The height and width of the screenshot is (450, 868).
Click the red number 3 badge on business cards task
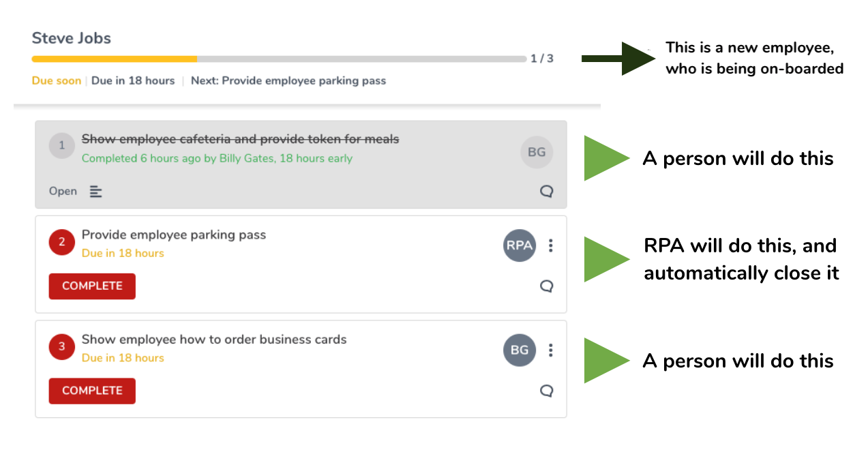point(61,346)
